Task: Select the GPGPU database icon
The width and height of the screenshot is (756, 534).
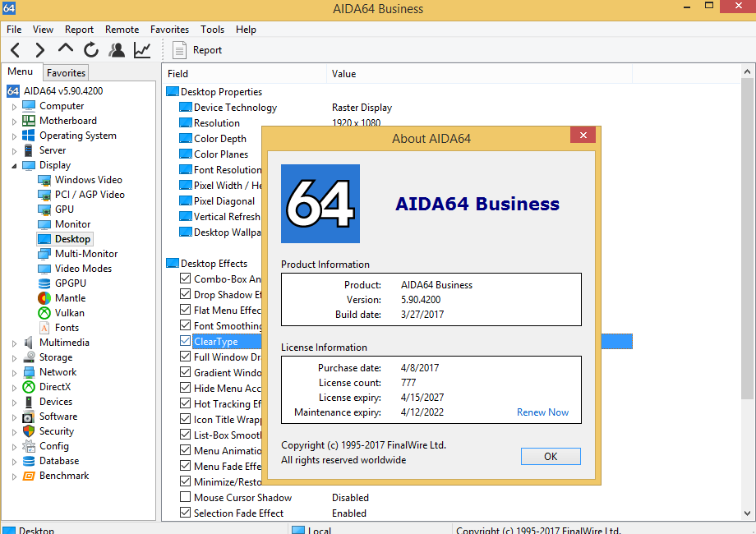Action: point(44,283)
